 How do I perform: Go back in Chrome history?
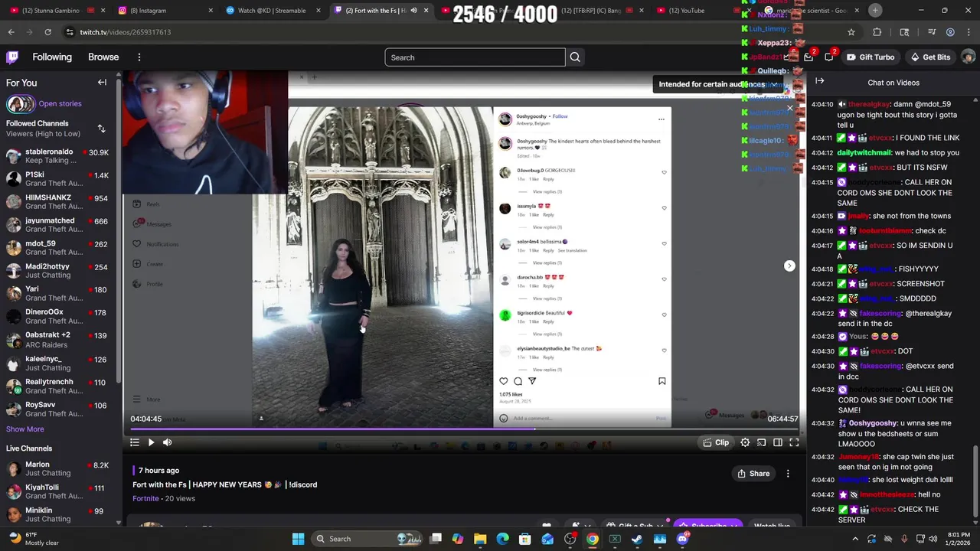tap(11, 32)
